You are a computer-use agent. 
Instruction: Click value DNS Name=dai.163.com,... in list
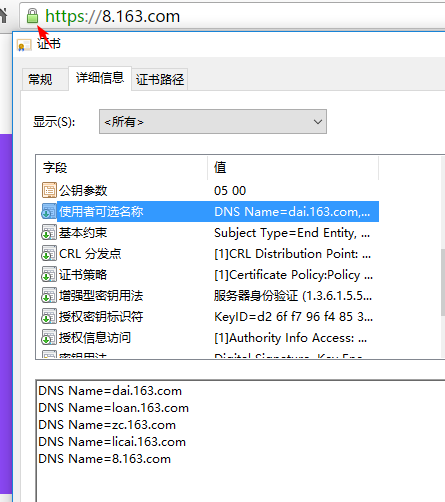click(292, 212)
